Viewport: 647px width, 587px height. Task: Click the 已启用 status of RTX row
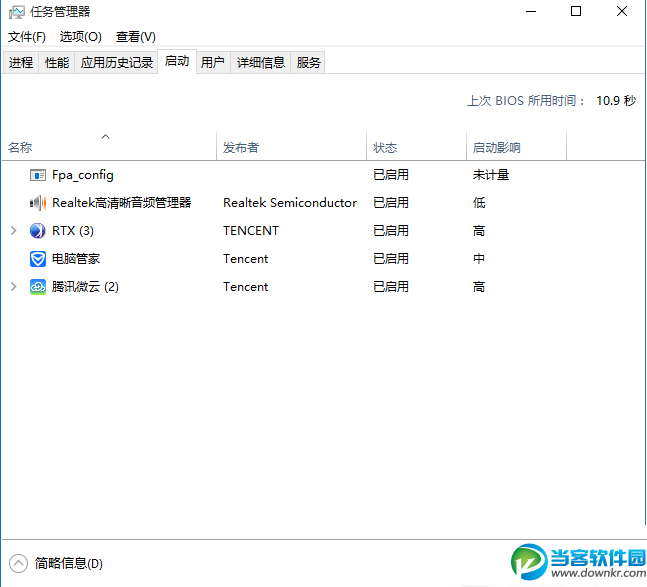391,231
